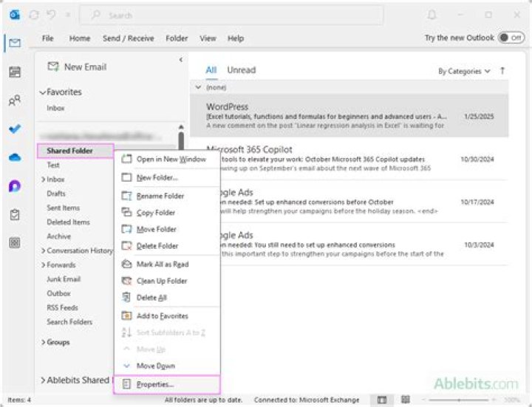
Task: Select Properties in the context menu
Action: pos(155,384)
